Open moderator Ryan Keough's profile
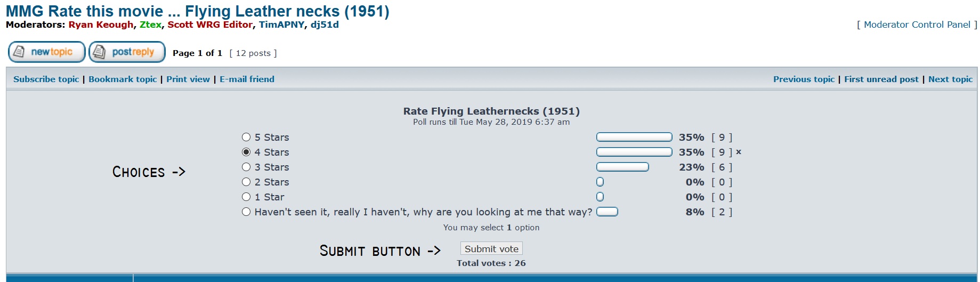The height and width of the screenshot is (282, 980). tap(101, 25)
